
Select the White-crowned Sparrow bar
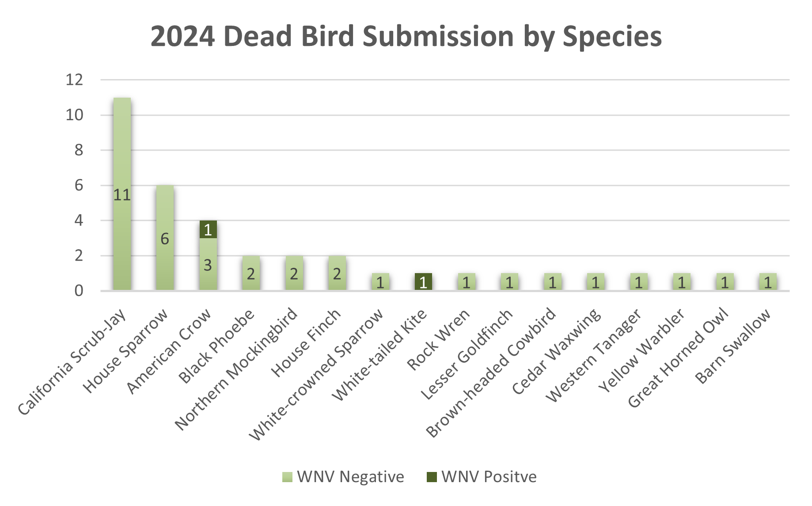click(x=380, y=282)
